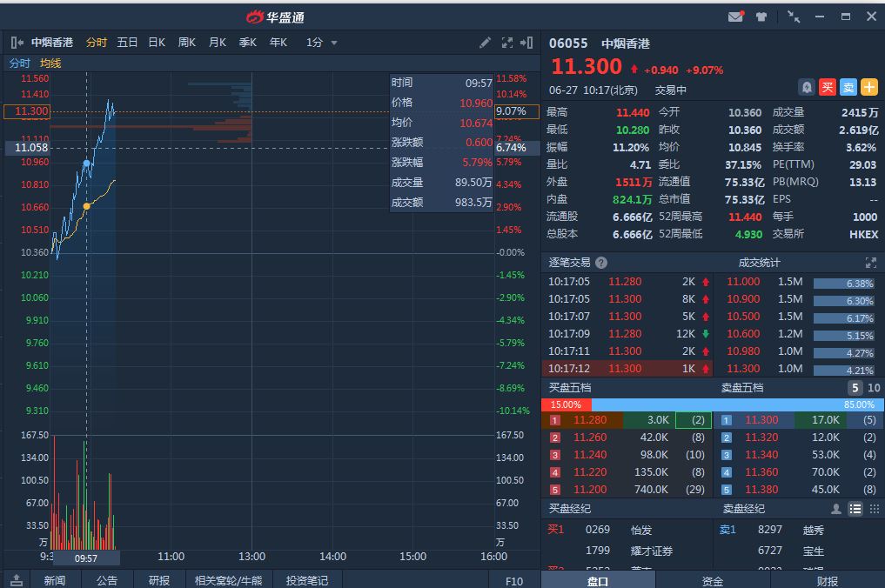Add stock to watchlist with plus icon
The height and width of the screenshot is (588, 885).
pos(869,87)
